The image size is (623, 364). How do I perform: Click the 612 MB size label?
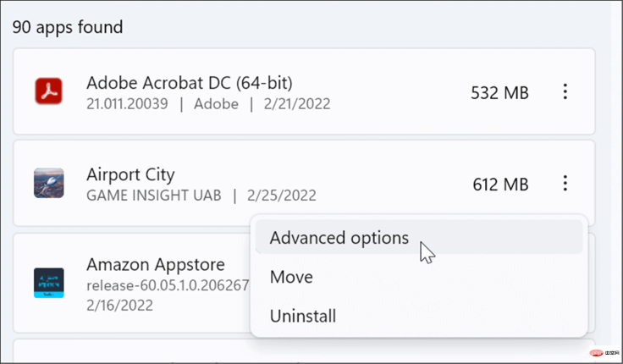(500, 185)
